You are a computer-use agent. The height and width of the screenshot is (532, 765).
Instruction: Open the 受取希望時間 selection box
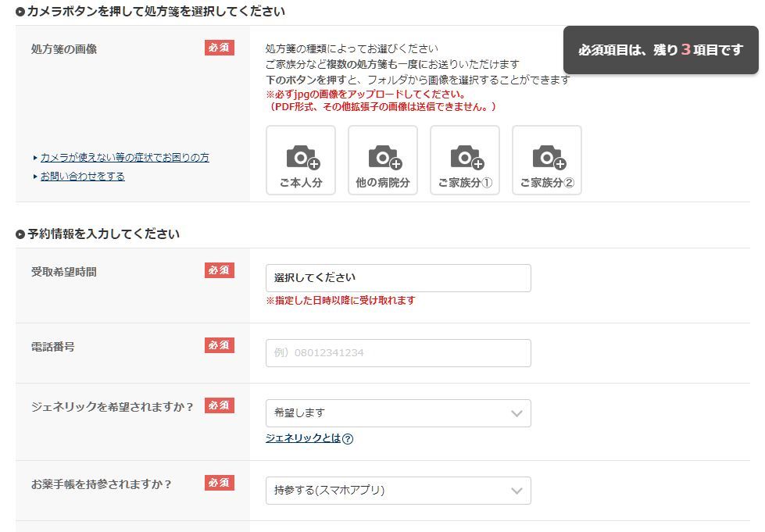398,278
